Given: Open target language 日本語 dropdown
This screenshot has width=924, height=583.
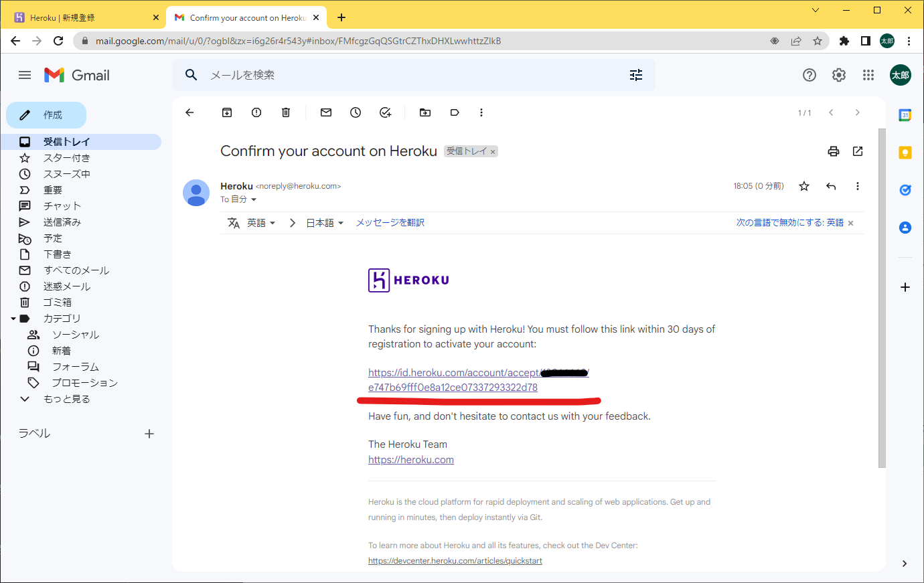Looking at the screenshot, I should (x=325, y=223).
